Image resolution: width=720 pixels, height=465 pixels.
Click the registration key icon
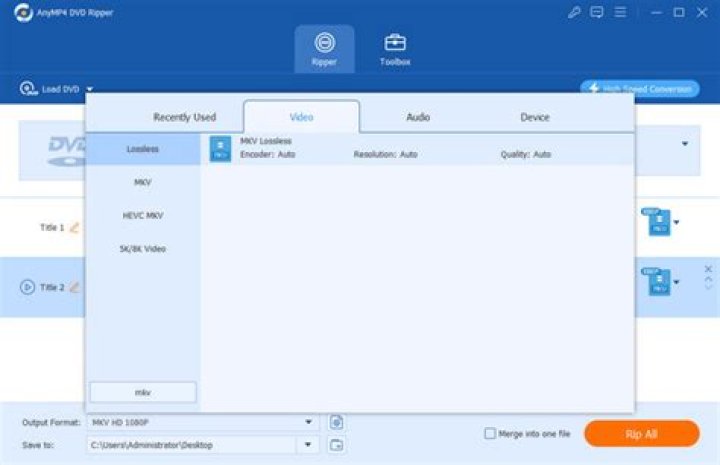(574, 12)
